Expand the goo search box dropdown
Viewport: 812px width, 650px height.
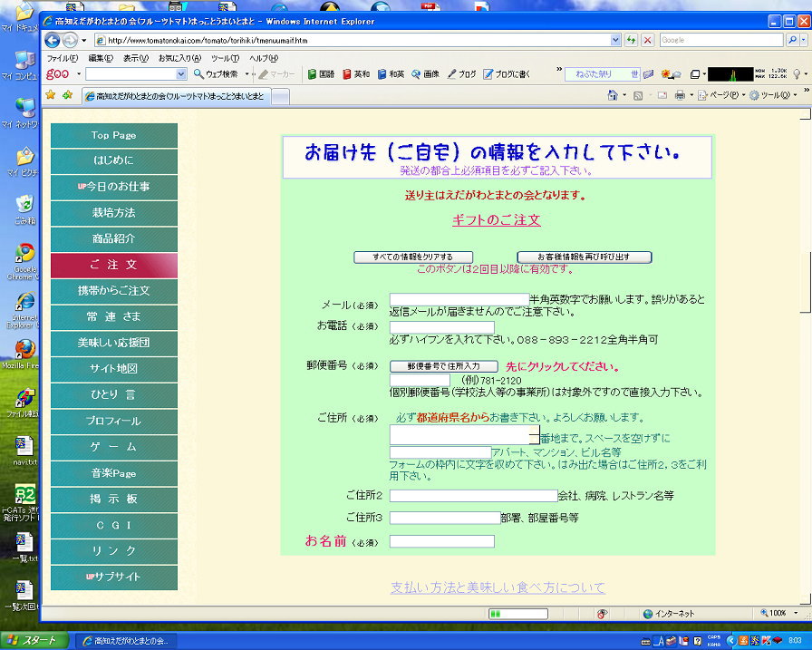click(x=181, y=74)
